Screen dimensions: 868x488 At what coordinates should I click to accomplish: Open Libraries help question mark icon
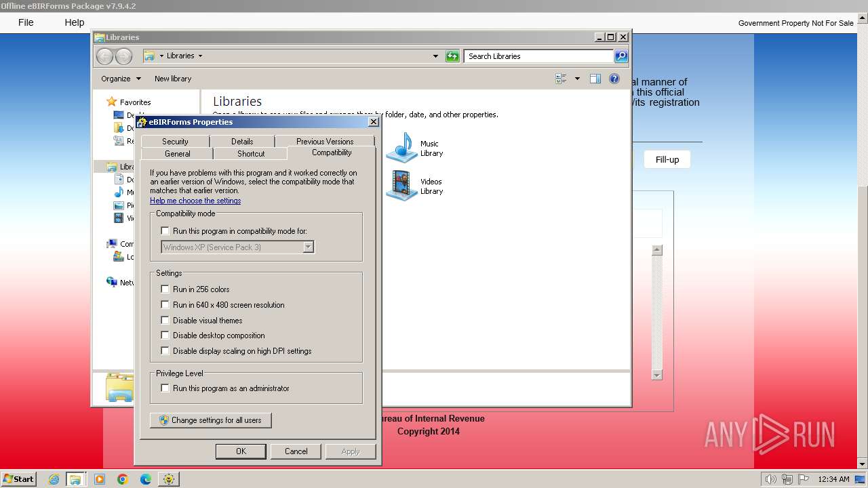614,79
